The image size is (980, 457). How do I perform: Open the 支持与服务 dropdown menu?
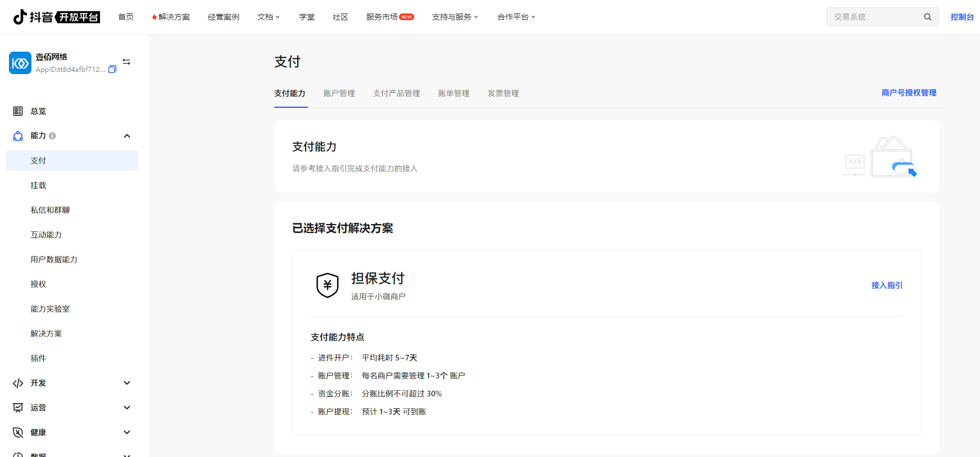[455, 17]
